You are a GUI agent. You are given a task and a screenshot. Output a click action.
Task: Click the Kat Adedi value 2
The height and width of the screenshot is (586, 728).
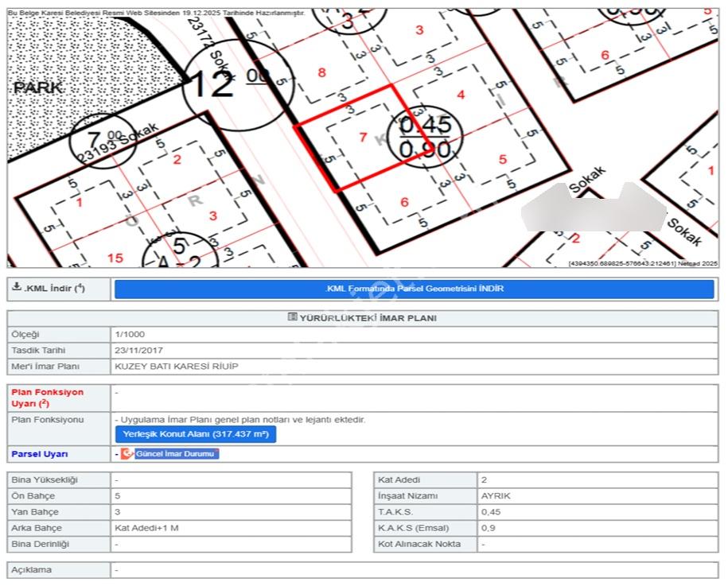pyautogui.click(x=485, y=479)
